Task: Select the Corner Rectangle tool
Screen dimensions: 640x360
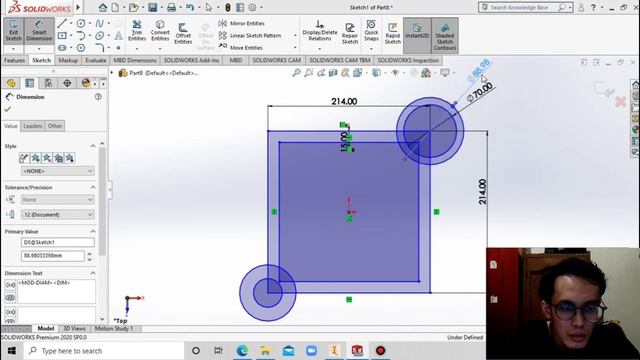Action: (x=62, y=36)
